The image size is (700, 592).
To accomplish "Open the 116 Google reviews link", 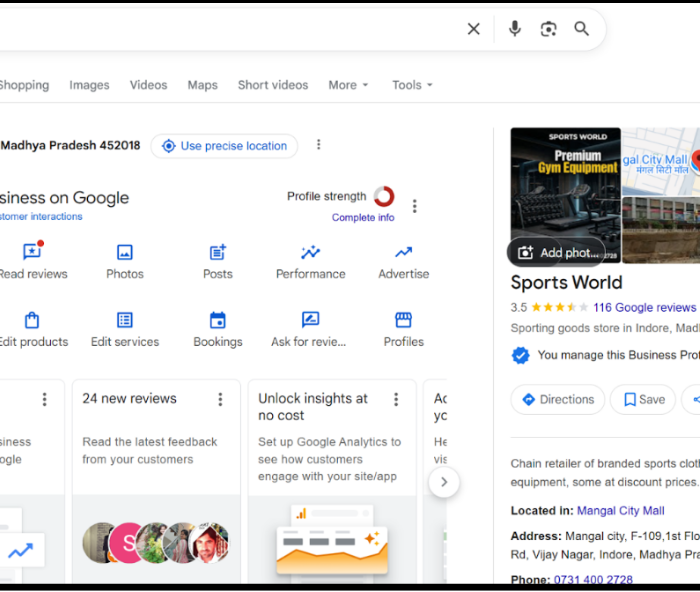I will coord(643,308).
